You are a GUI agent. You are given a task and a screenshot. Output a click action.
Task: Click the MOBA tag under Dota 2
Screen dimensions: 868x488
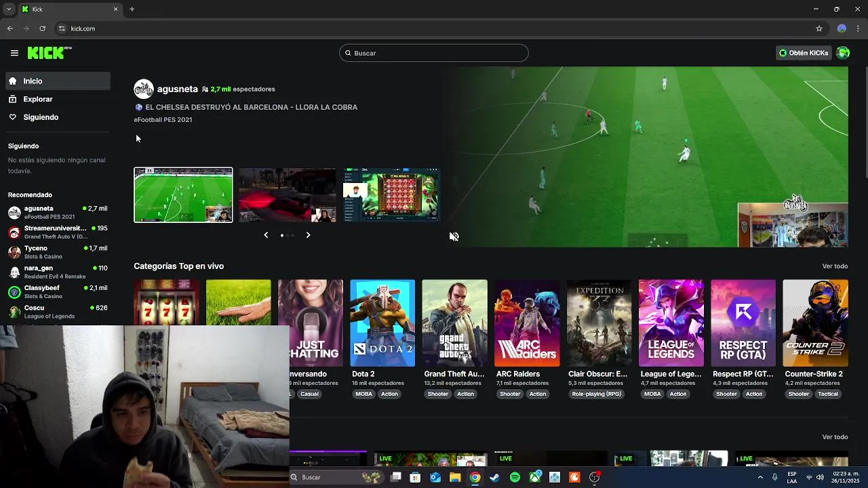(x=364, y=394)
